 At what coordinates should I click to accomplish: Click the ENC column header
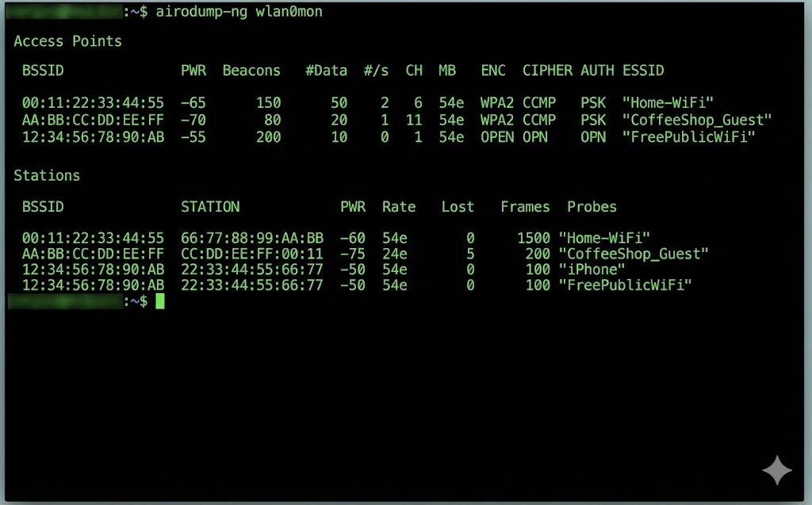click(x=493, y=71)
